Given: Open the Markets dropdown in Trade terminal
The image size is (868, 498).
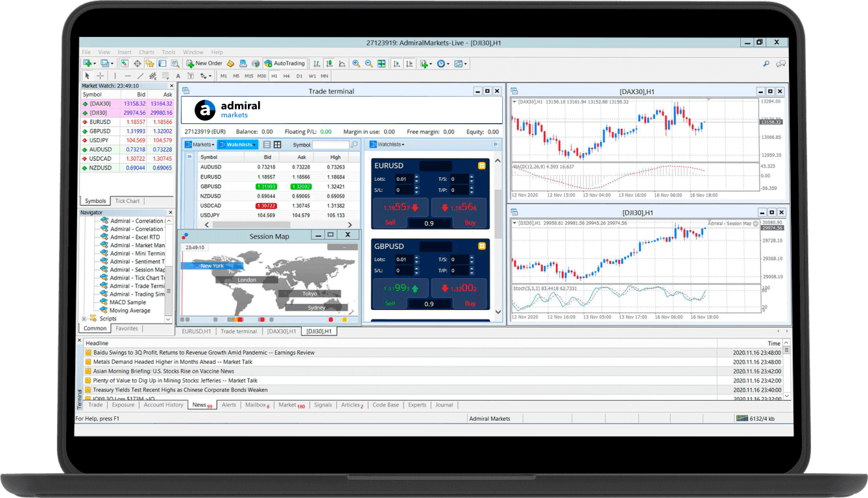Looking at the screenshot, I should (x=200, y=145).
